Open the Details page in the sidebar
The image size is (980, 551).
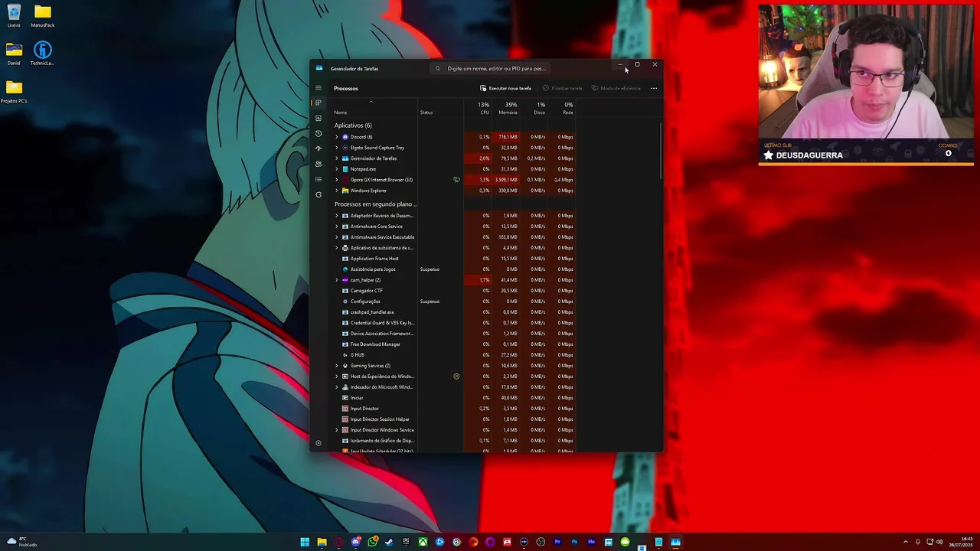(318, 179)
